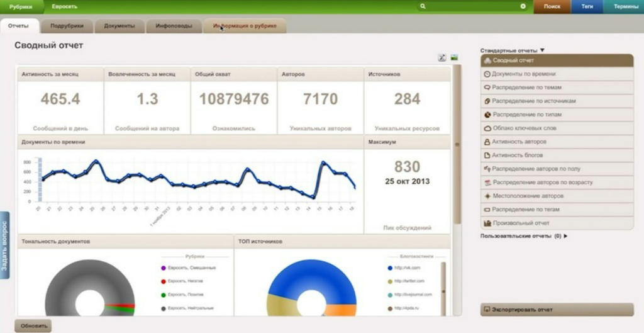
Task: Click the report panel's vertical scrollbar
Action: (457, 144)
